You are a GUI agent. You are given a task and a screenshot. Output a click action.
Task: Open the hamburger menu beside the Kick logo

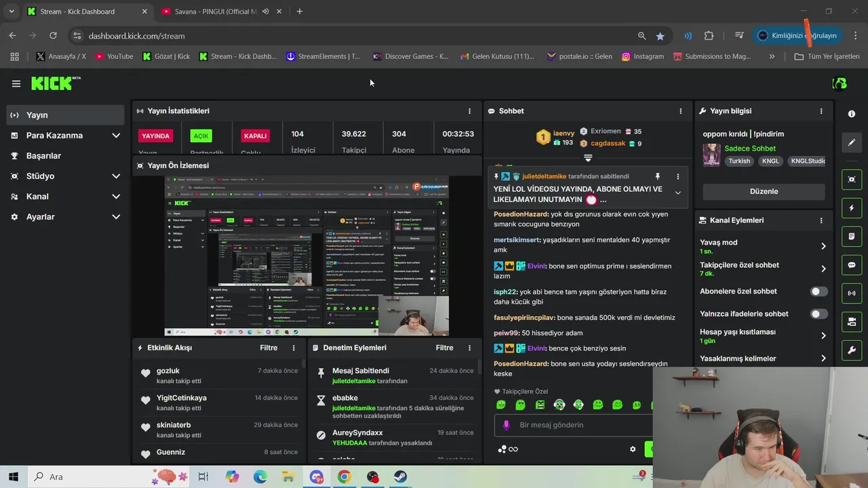16,83
